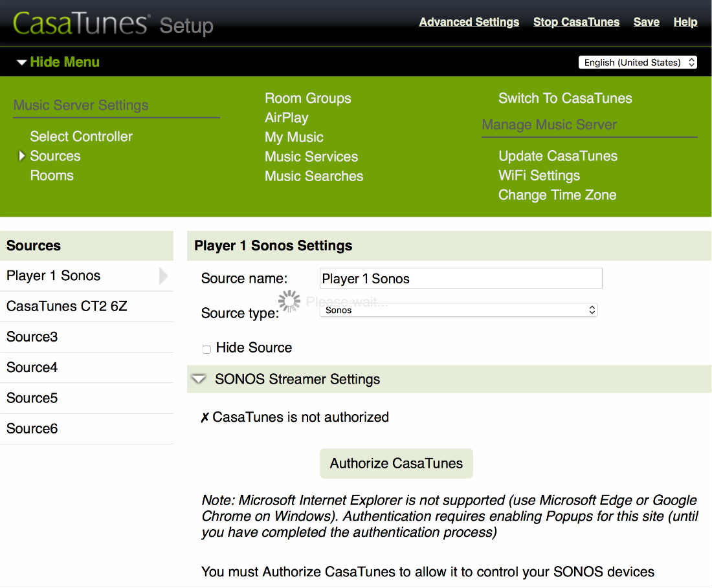Open WiFi Settings
712x588 pixels.
pos(539,175)
